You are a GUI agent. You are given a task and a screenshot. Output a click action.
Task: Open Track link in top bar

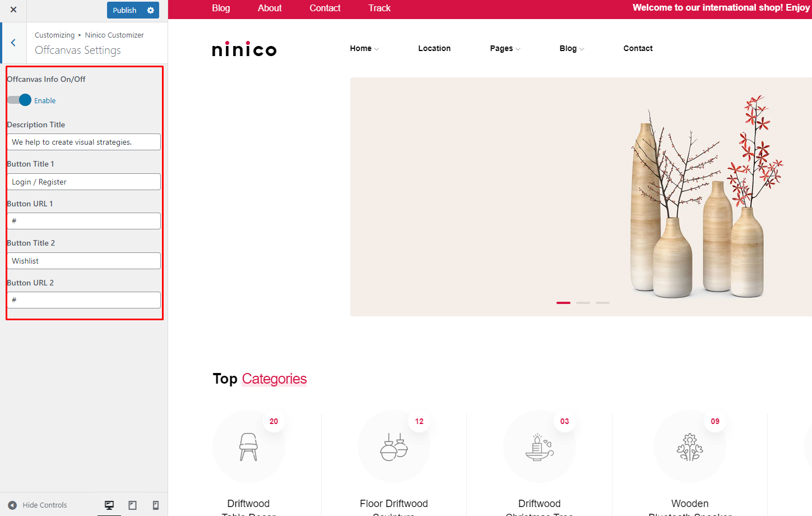(379, 8)
